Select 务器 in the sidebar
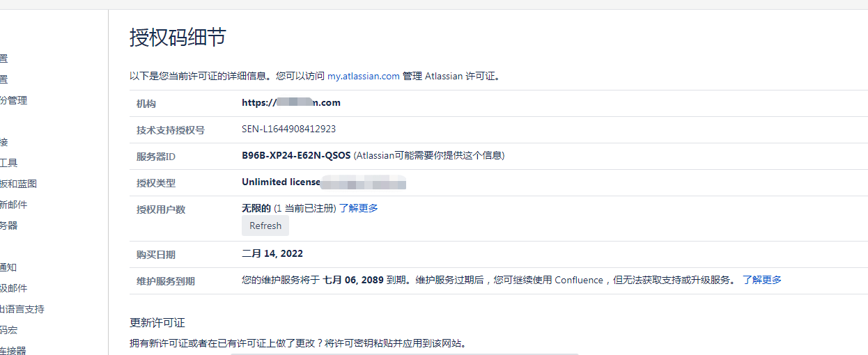 (8, 226)
